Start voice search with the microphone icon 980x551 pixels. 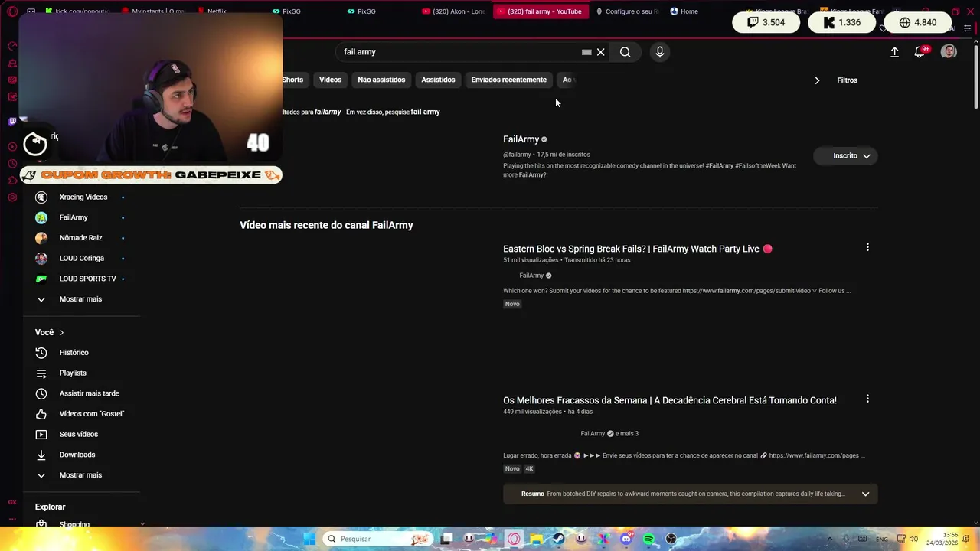click(660, 52)
